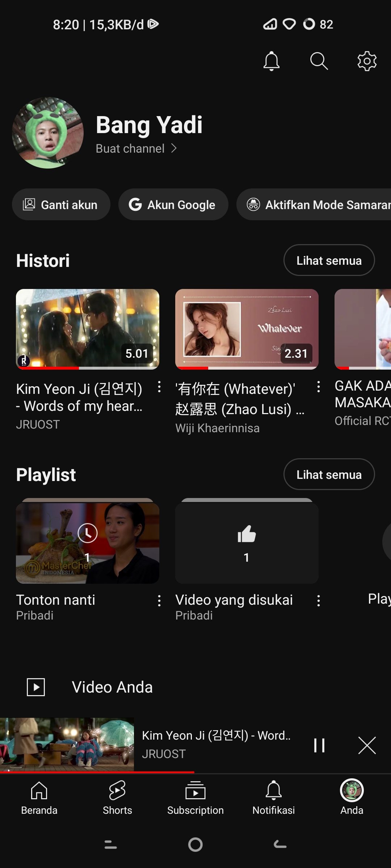This screenshot has width=391, height=868.
Task: Open the Playlist section heading
Action: point(46,475)
